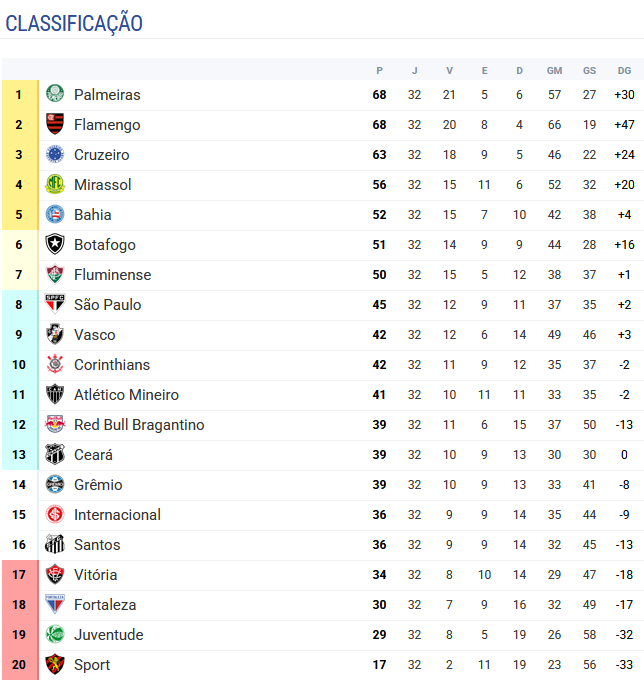The height and width of the screenshot is (680, 644).
Task: Click the Corinthians club crest
Action: pos(55,365)
